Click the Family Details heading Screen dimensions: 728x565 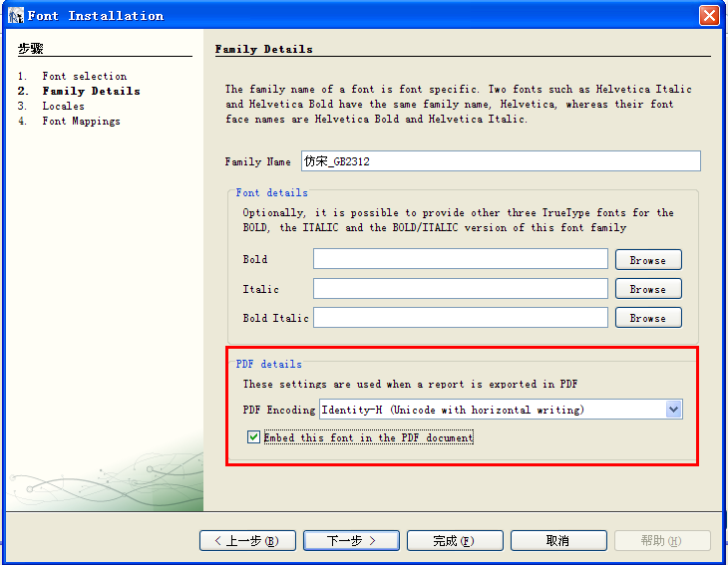pos(263,49)
